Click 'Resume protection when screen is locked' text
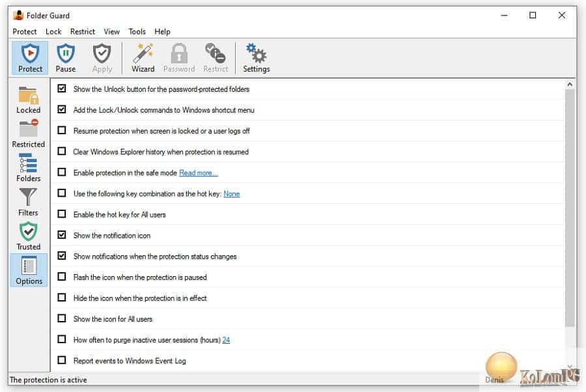The width and height of the screenshot is (586, 392). [x=161, y=131]
